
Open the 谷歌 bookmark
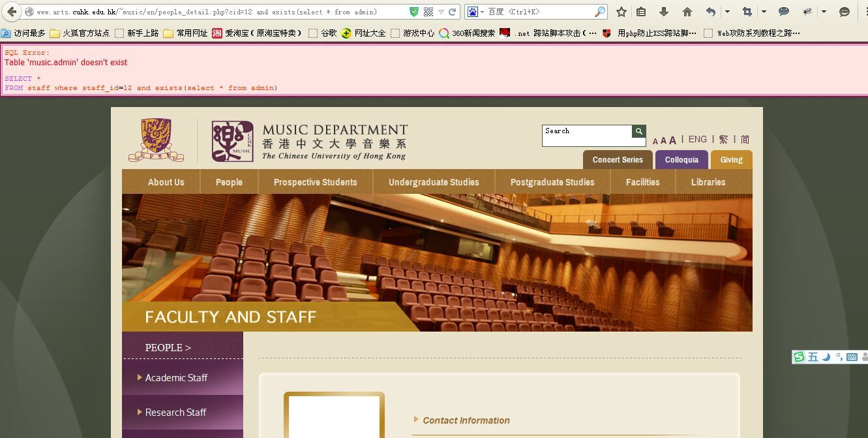323,33
